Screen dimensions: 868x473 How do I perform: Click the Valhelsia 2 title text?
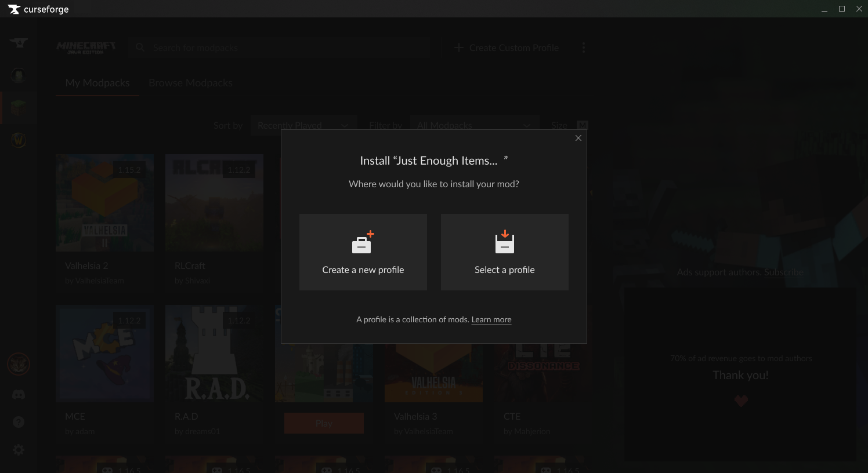(86, 265)
